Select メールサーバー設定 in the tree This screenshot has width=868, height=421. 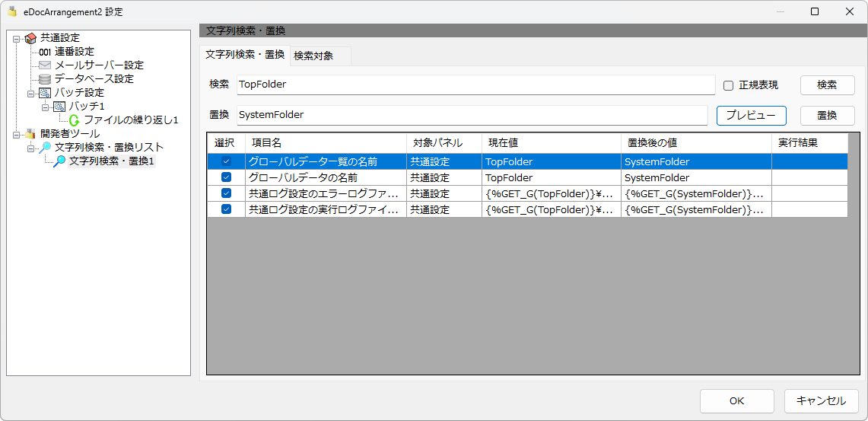coord(99,65)
